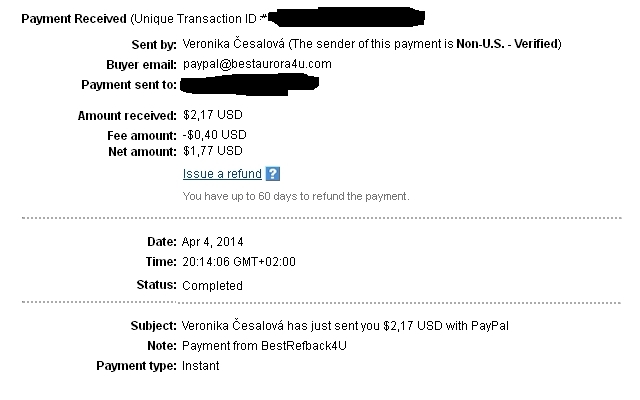Click the Non-U.S. - Verified status text
The image size is (640, 400).
click(507, 44)
